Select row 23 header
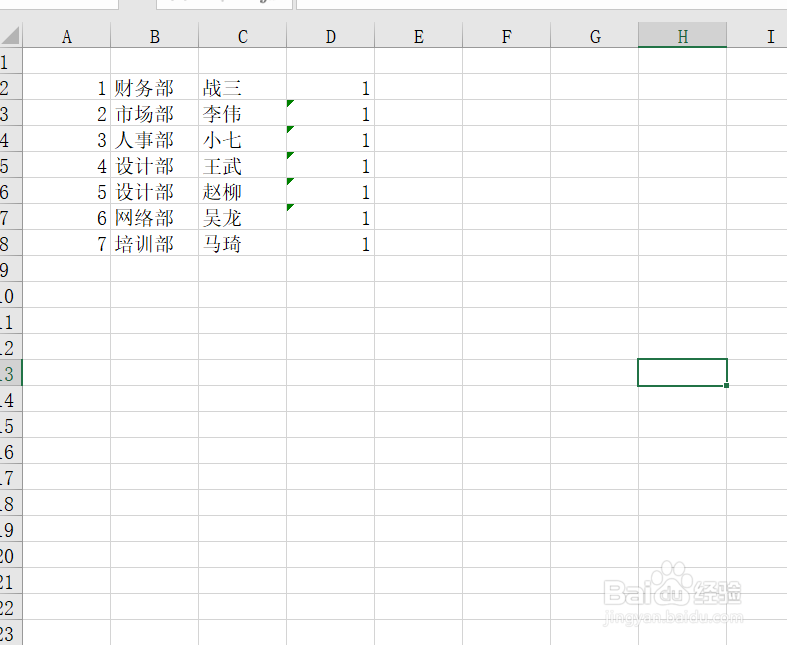787x645 pixels. pyautogui.click(x=11, y=632)
